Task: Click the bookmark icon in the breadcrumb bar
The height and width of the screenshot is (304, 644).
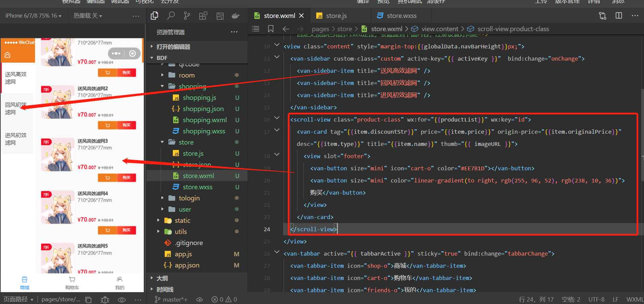Action: pos(271,29)
